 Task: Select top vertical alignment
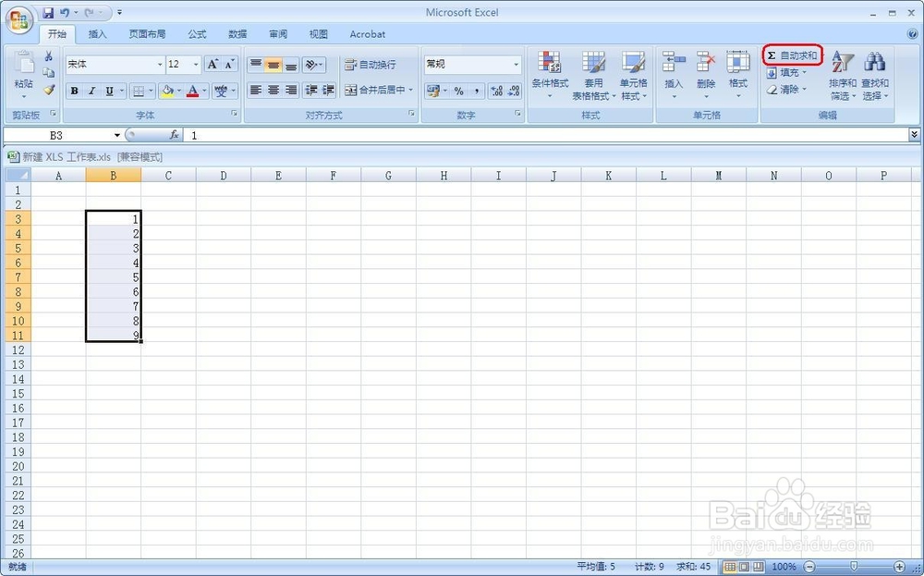click(x=255, y=65)
